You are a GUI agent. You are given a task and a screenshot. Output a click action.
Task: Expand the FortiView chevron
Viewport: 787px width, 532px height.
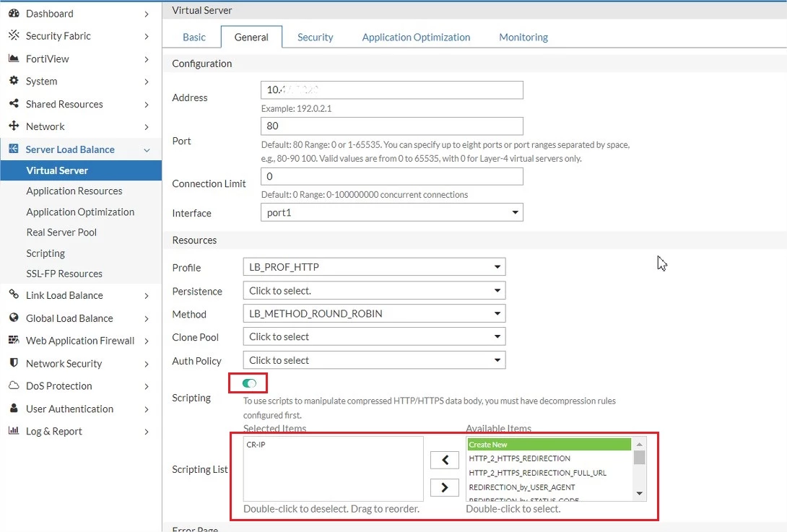(x=147, y=59)
